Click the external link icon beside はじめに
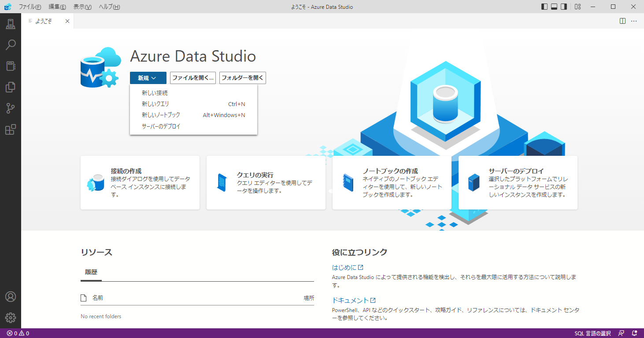644x338 pixels. coord(361,267)
